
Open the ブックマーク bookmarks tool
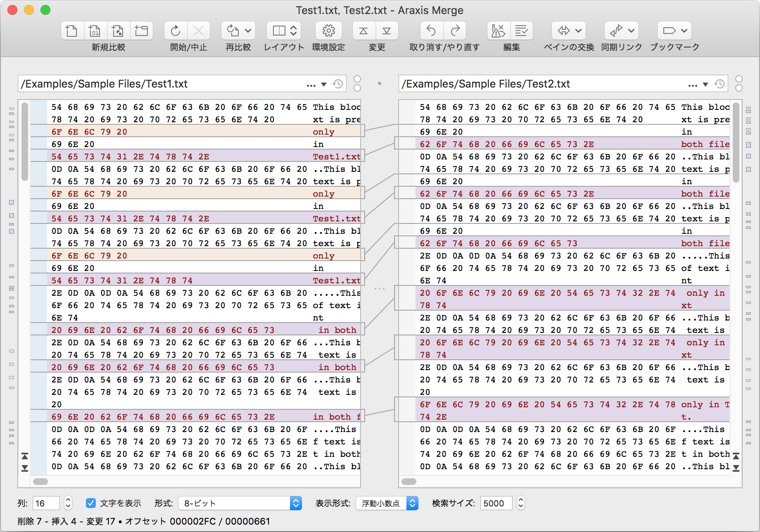point(670,30)
